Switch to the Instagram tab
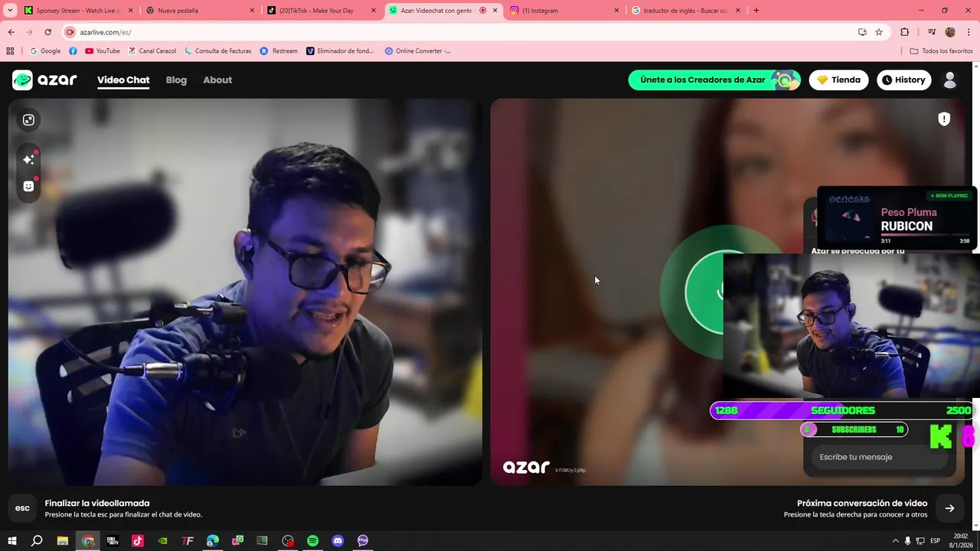980x551 pixels. pyautogui.click(x=564, y=11)
